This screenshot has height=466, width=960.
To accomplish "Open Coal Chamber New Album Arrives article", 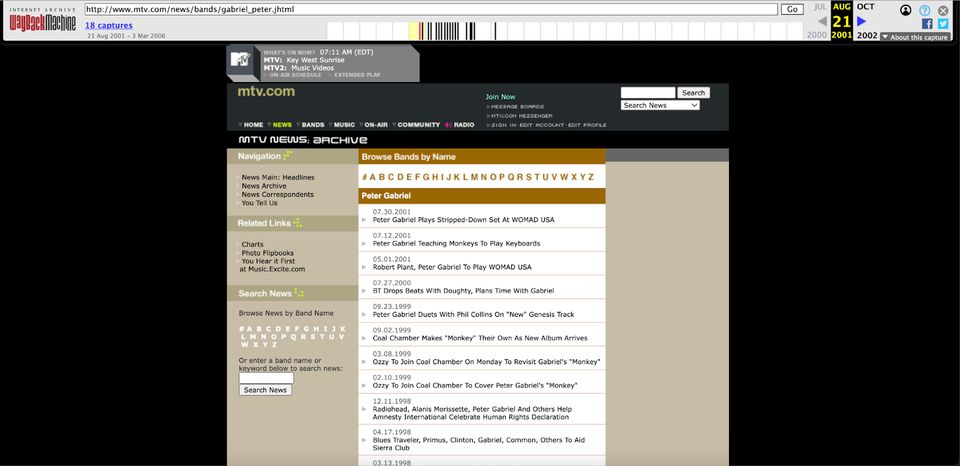I will 480,338.
